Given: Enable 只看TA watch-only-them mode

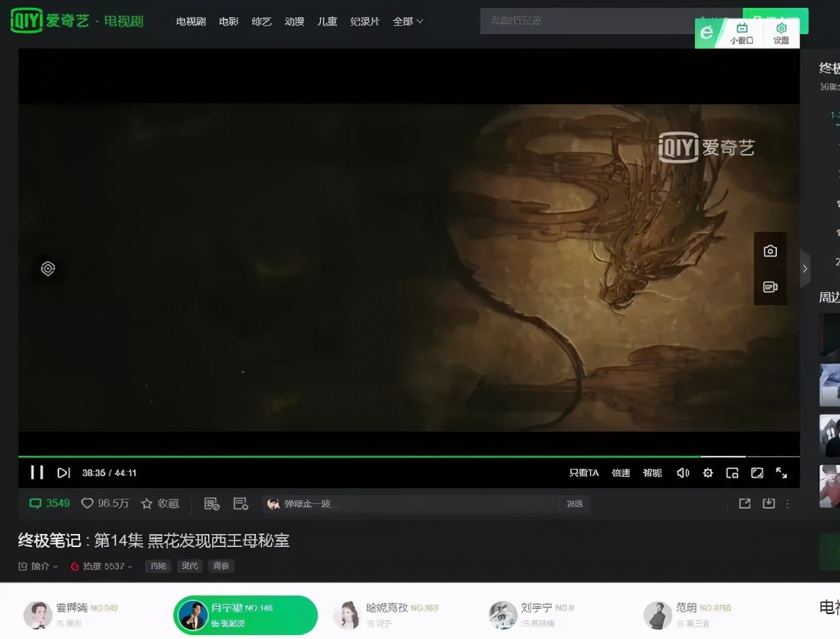Looking at the screenshot, I should coord(584,472).
